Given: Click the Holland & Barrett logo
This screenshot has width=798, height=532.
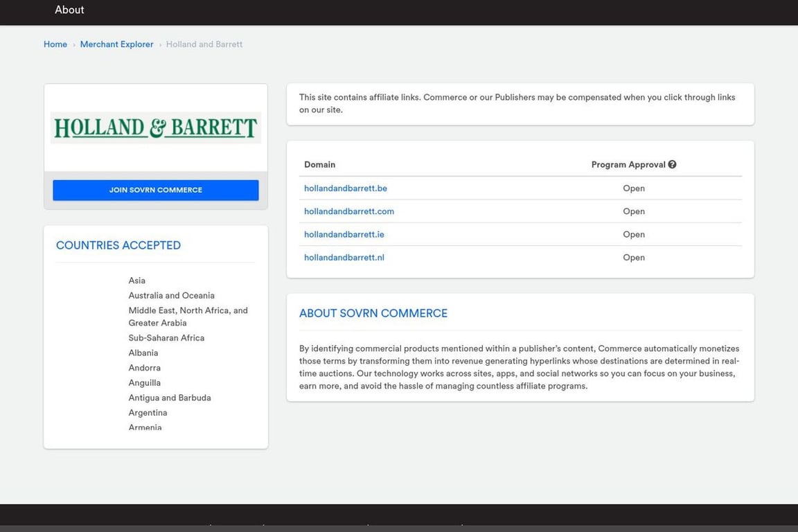Looking at the screenshot, I should click(155, 127).
